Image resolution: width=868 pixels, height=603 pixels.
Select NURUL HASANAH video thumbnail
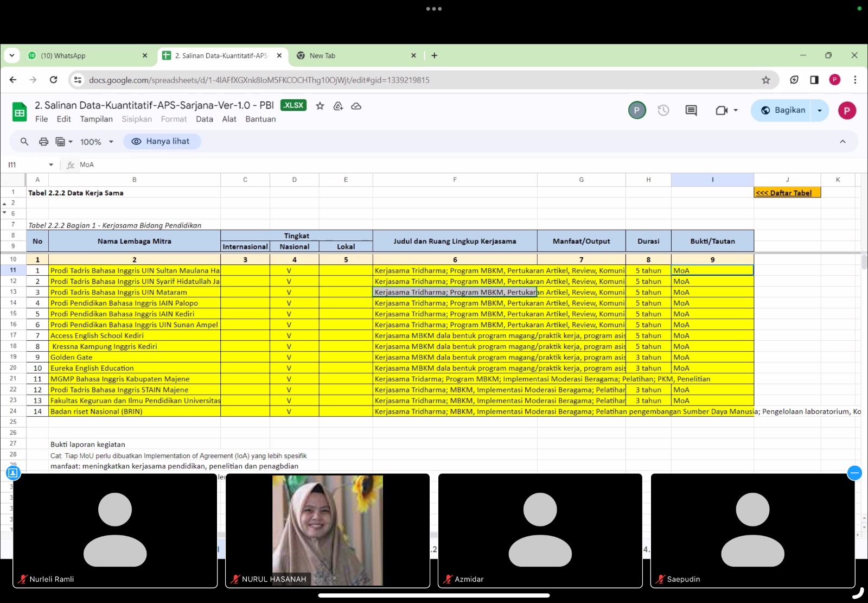[327, 530]
